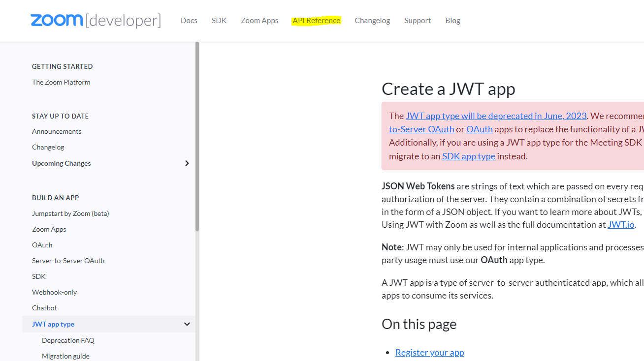The width and height of the screenshot is (644, 361).
Task: Open the Webhook-only sidebar entry
Action: coord(54,292)
